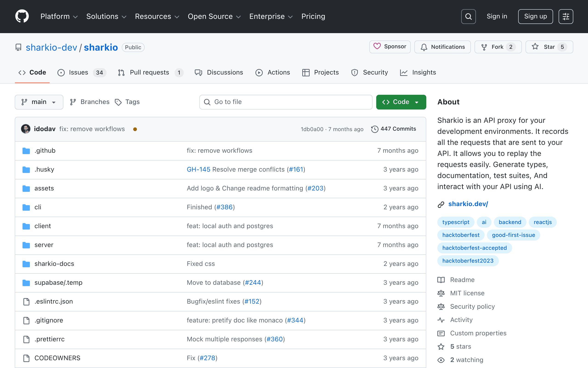Click the .husky folder icon
Viewport: 588px width, 368px height.
pyautogui.click(x=26, y=170)
